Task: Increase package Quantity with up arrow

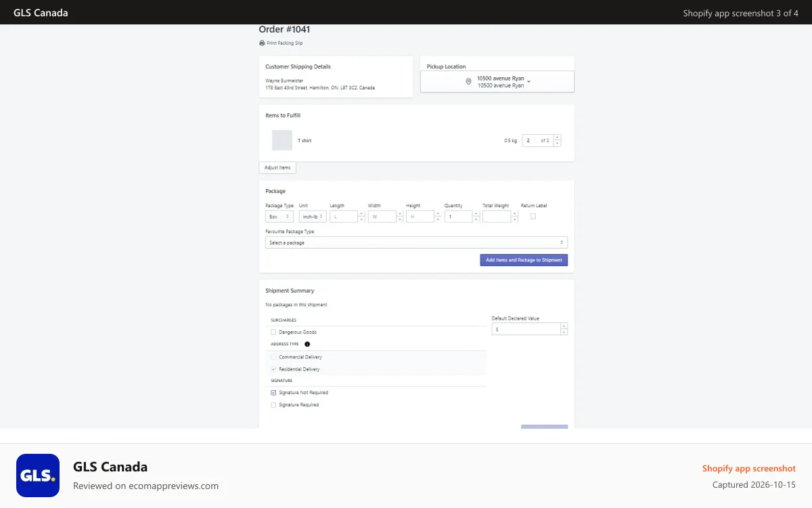Action: coord(476,213)
